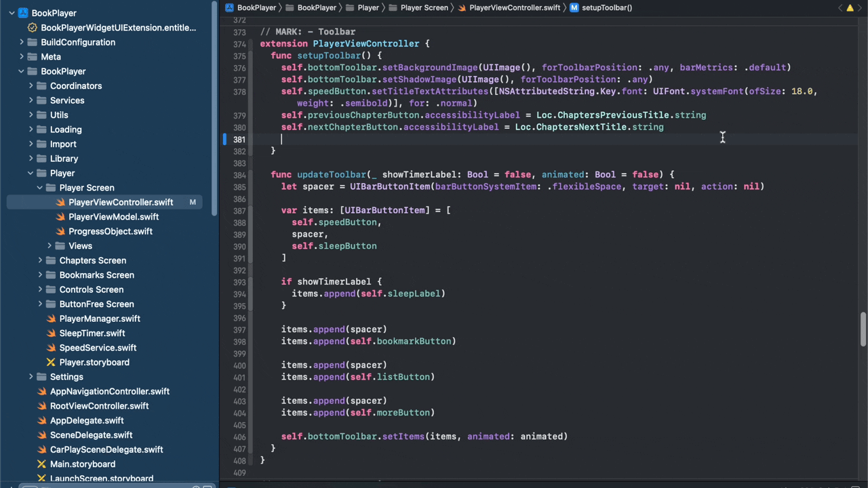Collapse the Player Screen group
This screenshot has height=488, width=868.
(x=40, y=188)
